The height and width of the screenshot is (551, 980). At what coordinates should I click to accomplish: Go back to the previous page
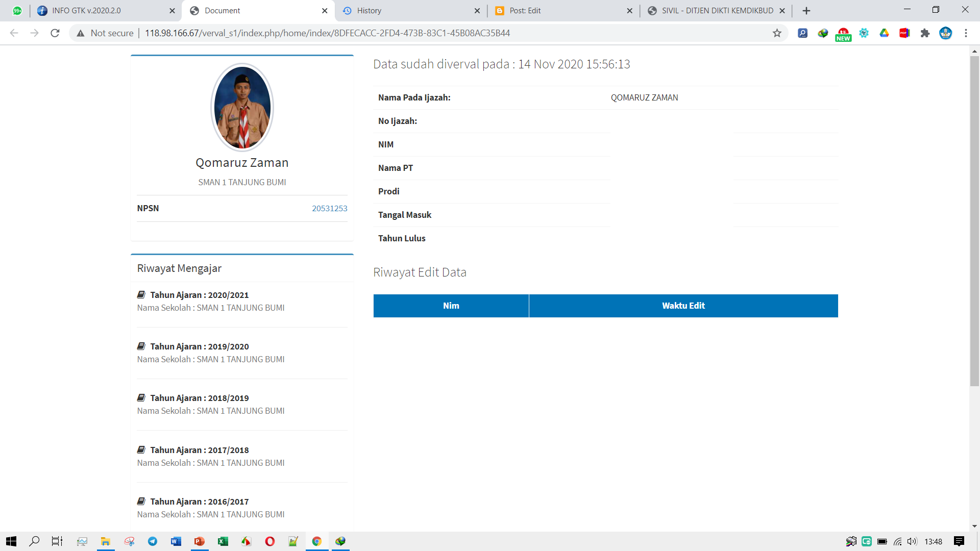(x=13, y=33)
